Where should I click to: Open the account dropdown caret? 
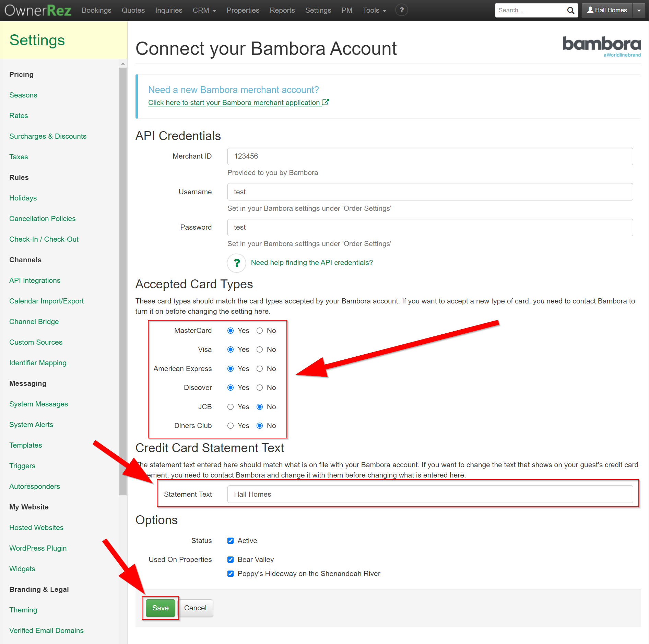[x=639, y=10]
